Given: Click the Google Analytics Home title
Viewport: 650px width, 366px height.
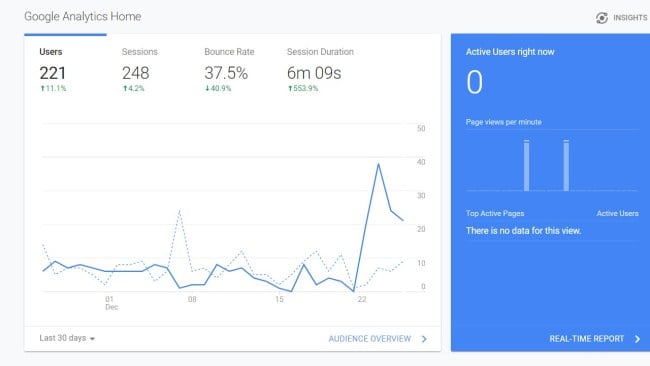Looking at the screenshot, I should [x=82, y=17].
